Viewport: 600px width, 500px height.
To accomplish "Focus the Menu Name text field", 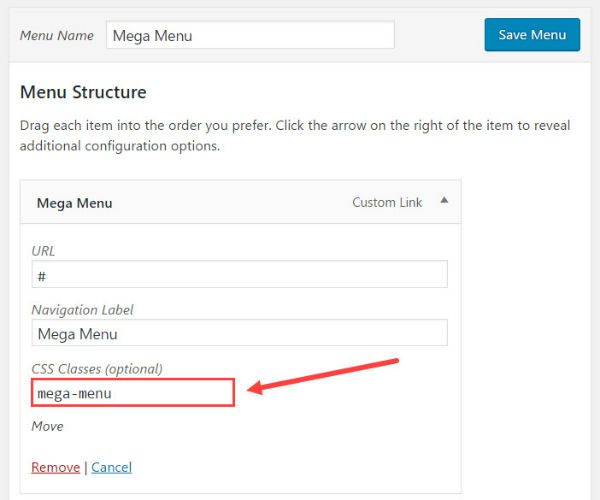I will pos(249,35).
